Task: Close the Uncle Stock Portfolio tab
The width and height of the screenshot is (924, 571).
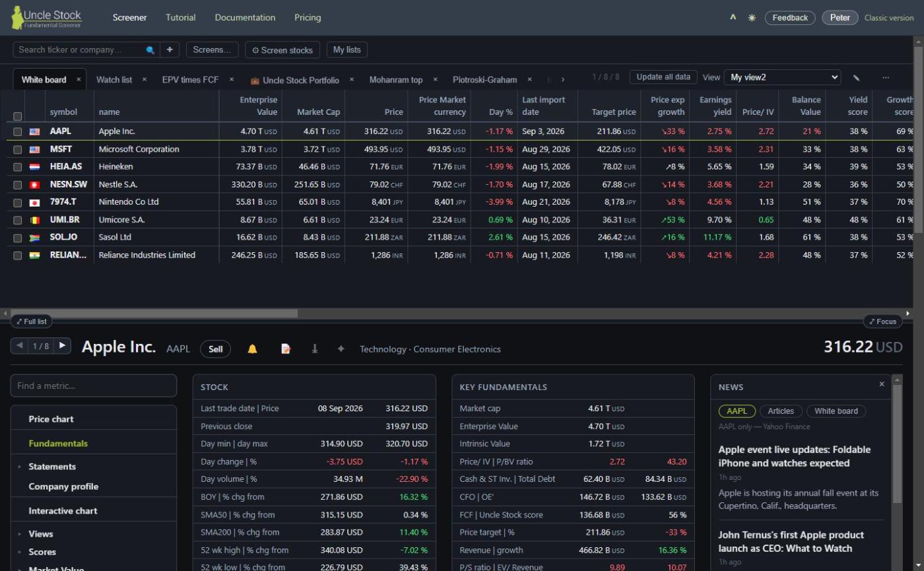Action: (x=352, y=79)
